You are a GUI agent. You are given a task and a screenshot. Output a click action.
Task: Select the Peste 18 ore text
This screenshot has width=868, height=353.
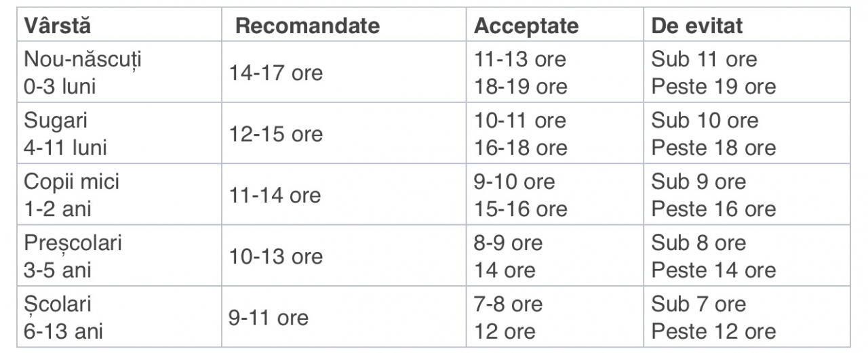(x=714, y=148)
